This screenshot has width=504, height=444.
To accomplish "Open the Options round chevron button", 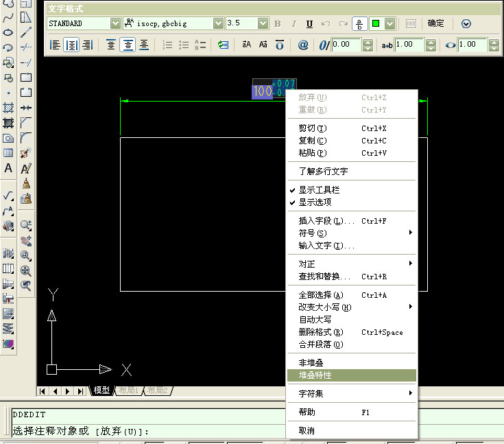I will click(466, 24).
